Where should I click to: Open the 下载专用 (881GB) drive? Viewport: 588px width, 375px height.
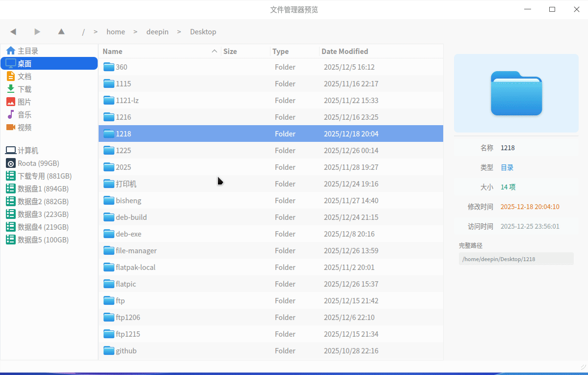click(49, 176)
